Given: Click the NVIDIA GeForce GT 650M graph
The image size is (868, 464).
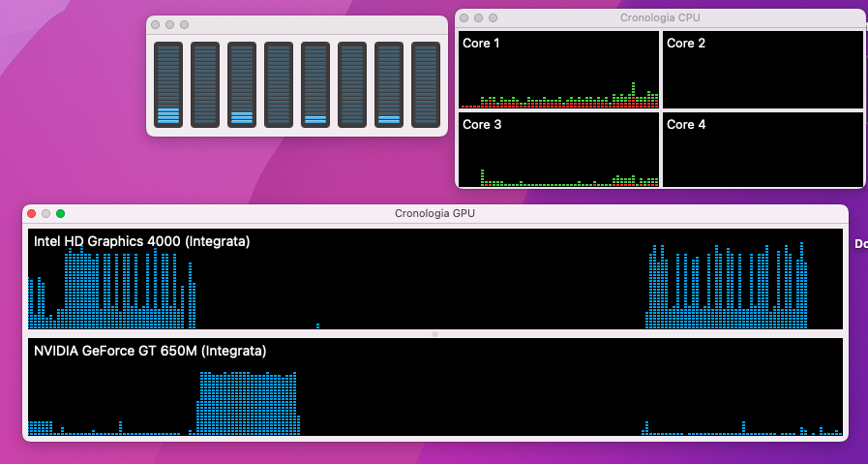Looking at the screenshot, I should [x=435, y=387].
